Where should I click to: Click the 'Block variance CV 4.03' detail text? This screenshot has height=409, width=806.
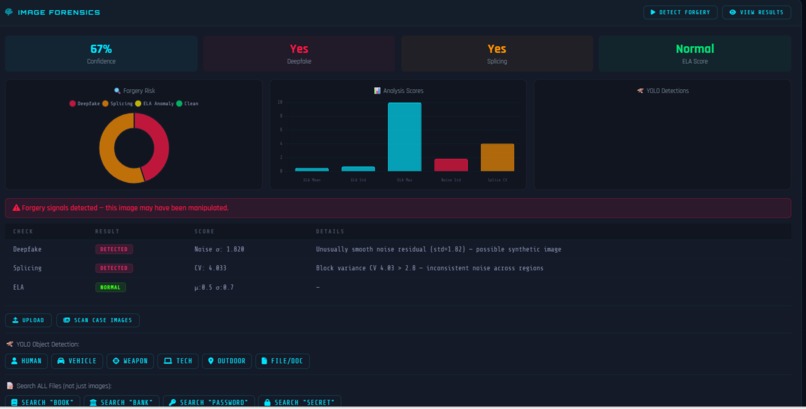click(430, 268)
